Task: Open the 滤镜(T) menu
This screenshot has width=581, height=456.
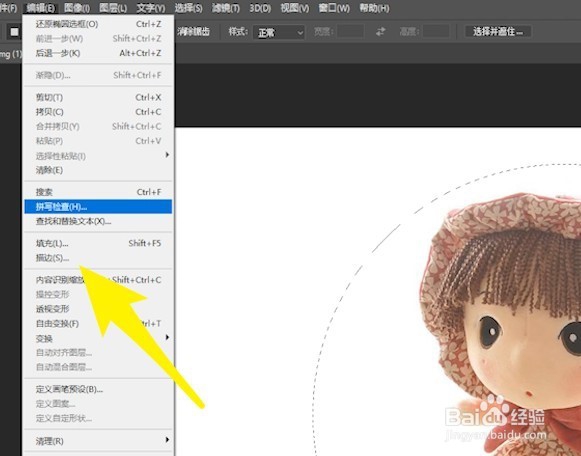Action: (226, 8)
